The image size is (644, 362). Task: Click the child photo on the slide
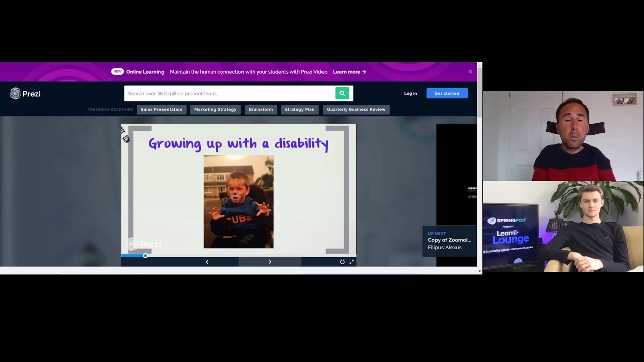click(x=238, y=202)
